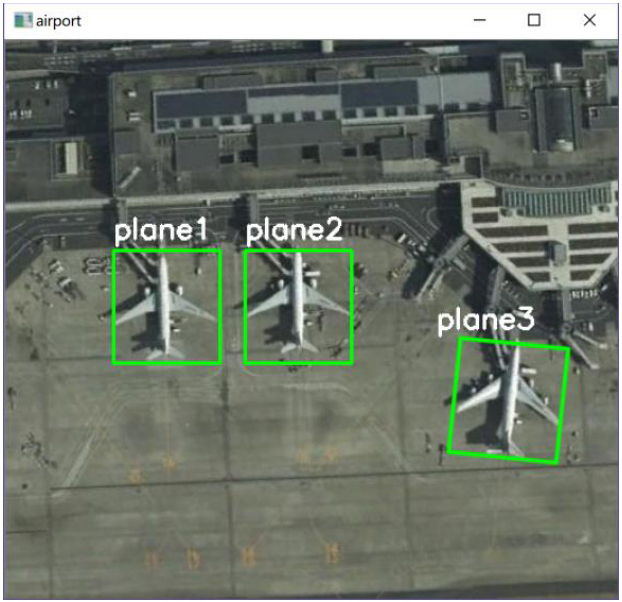The height and width of the screenshot is (602, 622).
Task: Select the airplane inside plane1 box
Action: [x=165, y=307]
